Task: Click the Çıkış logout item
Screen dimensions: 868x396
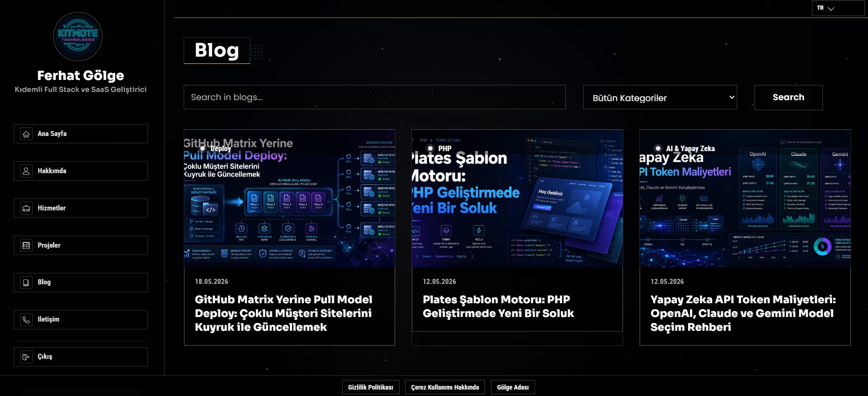Action: tap(81, 357)
